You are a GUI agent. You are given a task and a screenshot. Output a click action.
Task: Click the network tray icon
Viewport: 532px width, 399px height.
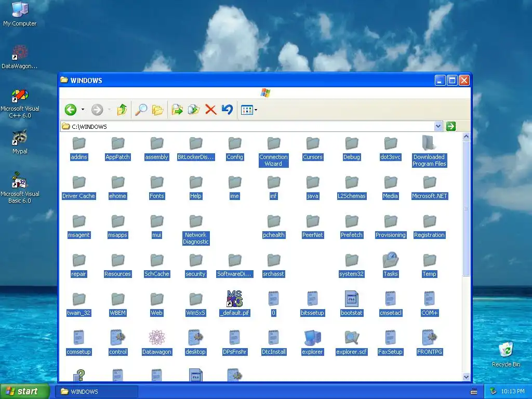click(x=494, y=392)
